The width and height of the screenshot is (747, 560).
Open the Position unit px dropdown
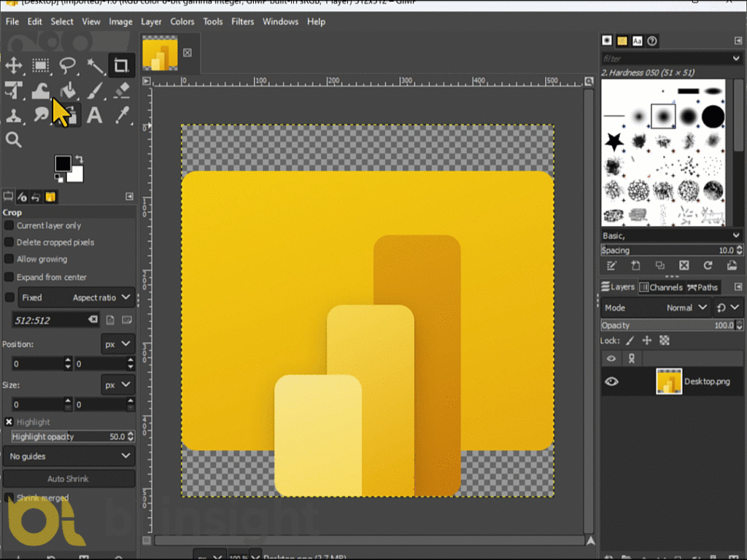[x=117, y=344]
